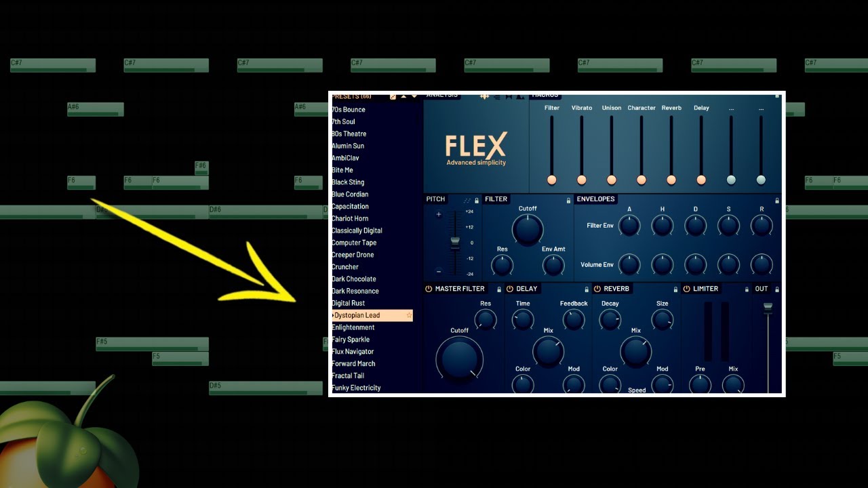868x488 pixels.
Task: Toggle MASTER FILTER power button
Action: click(429, 289)
